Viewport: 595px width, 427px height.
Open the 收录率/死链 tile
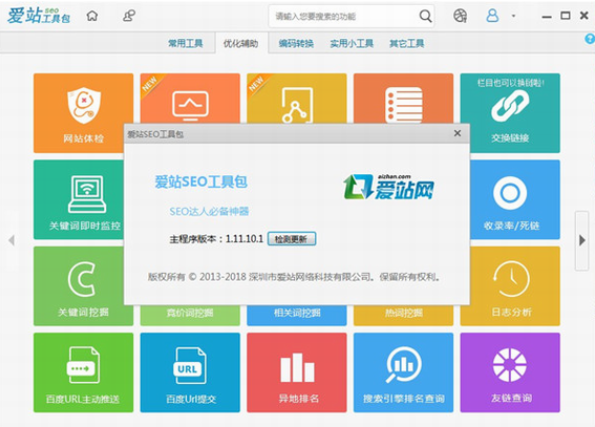[x=515, y=199]
